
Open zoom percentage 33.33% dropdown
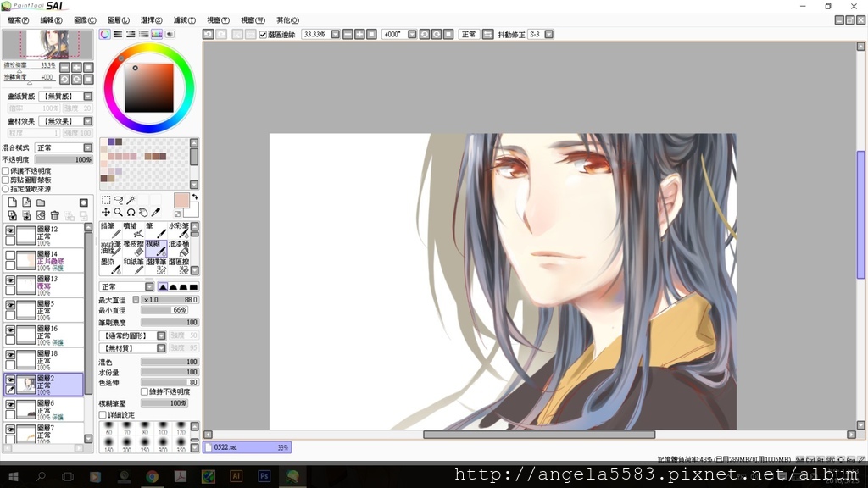tap(335, 34)
